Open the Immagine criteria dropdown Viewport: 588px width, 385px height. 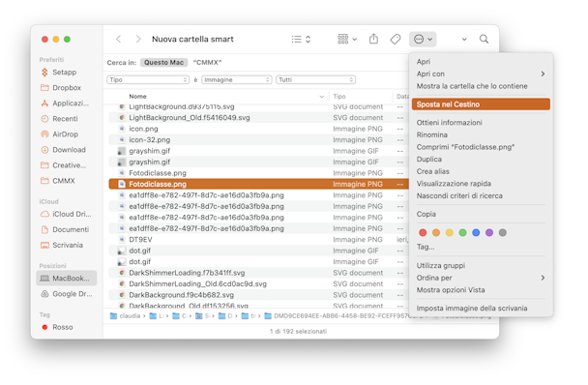[x=237, y=79]
